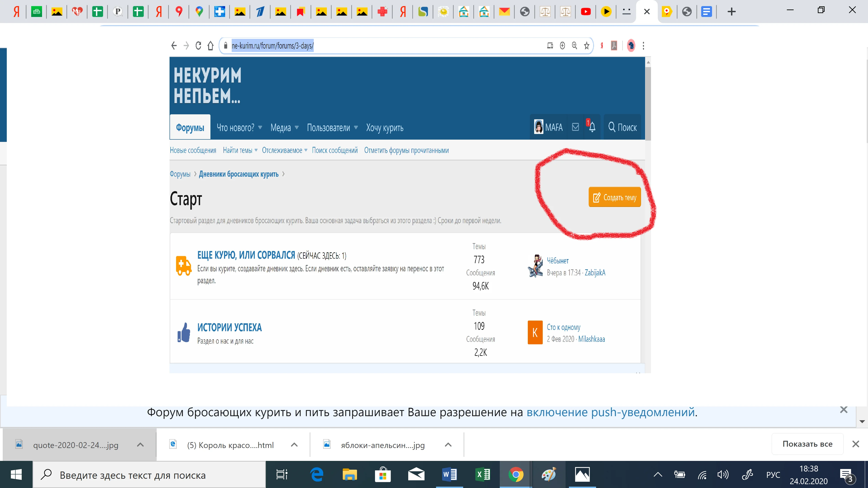Click the page reload icon
Viewport: 868px width, 488px height.
coord(198,45)
